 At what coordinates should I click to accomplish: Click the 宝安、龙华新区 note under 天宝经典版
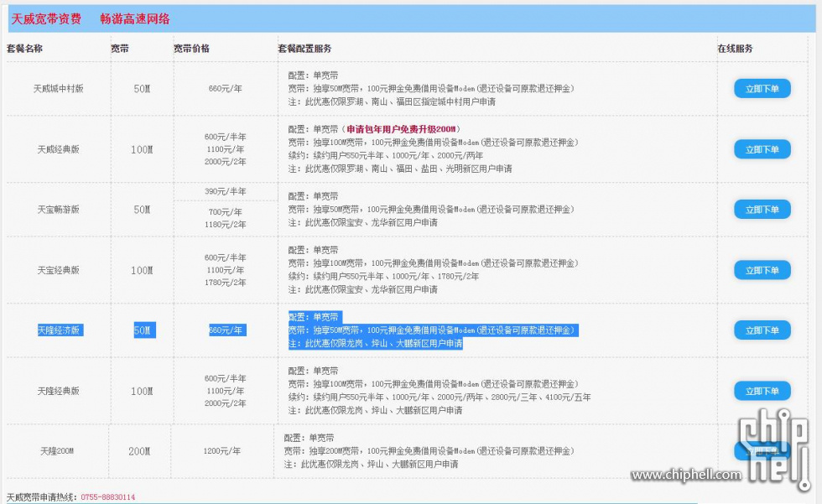(x=362, y=289)
